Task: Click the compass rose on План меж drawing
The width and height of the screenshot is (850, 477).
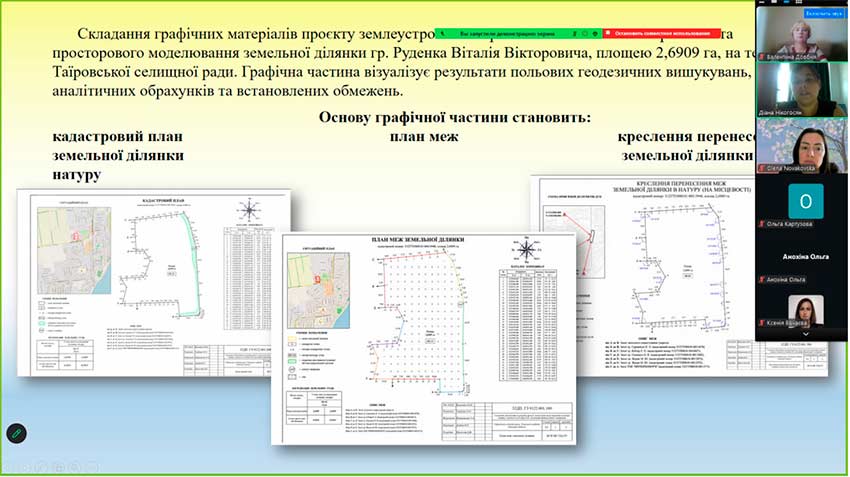Action: 526,250
